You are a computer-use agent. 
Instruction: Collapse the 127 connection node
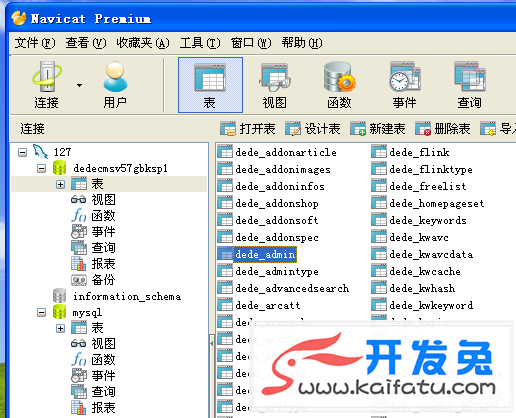22,153
